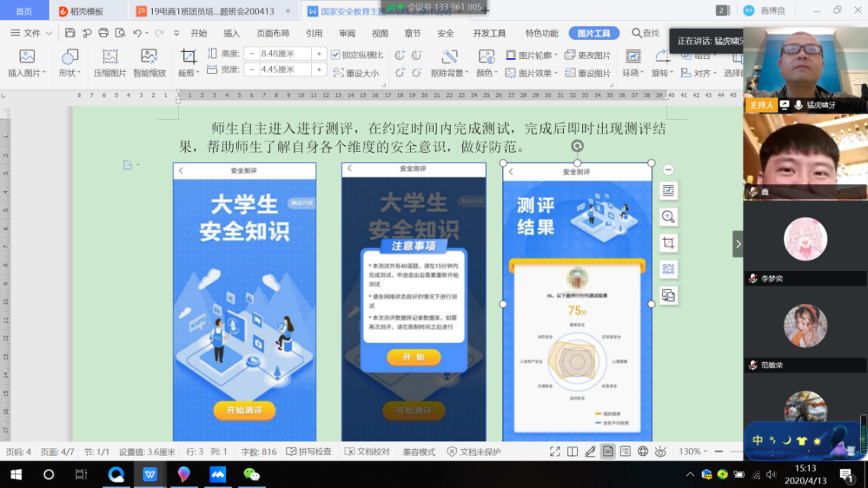The width and height of the screenshot is (868, 488).
Task: Click the 更改图片 change picture button
Action: click(588, 55)
